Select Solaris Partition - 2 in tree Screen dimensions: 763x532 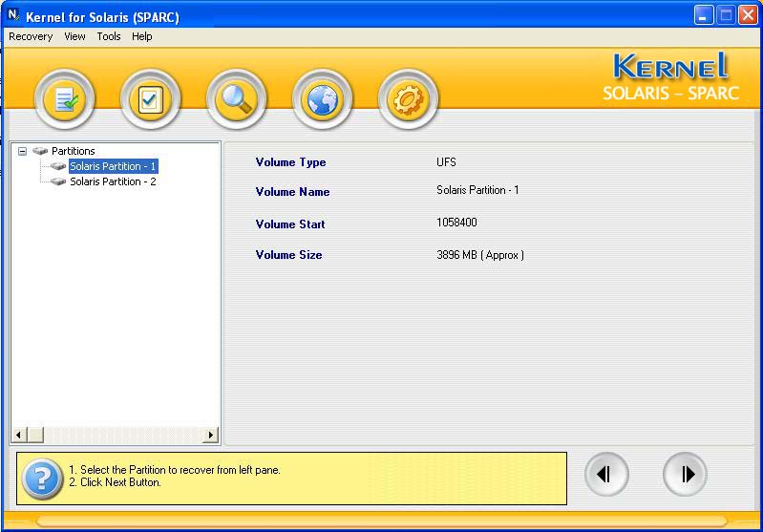pos(113,181)
